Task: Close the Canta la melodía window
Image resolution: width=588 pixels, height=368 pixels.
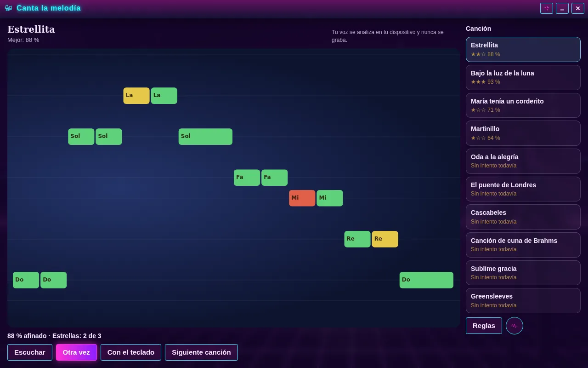Action: tap(578, 8)
